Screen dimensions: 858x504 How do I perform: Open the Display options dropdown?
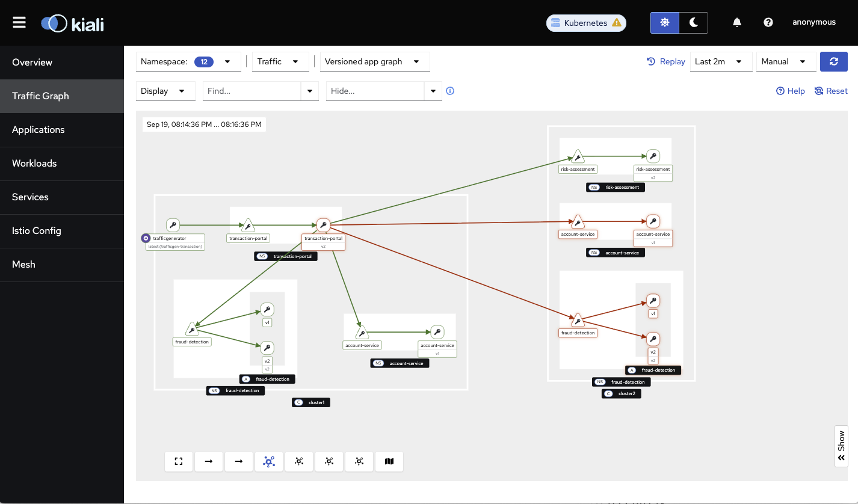(x=165, y=91)
